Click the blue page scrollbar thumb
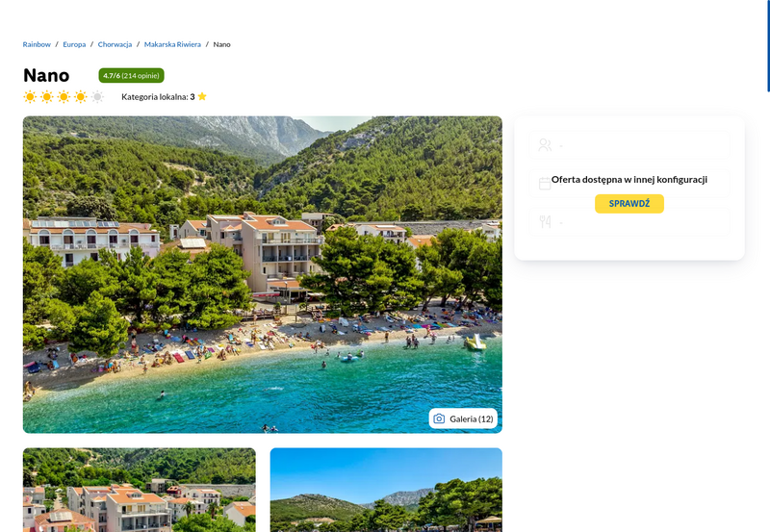Screen dimensions: 770x532 click(768, 45)
